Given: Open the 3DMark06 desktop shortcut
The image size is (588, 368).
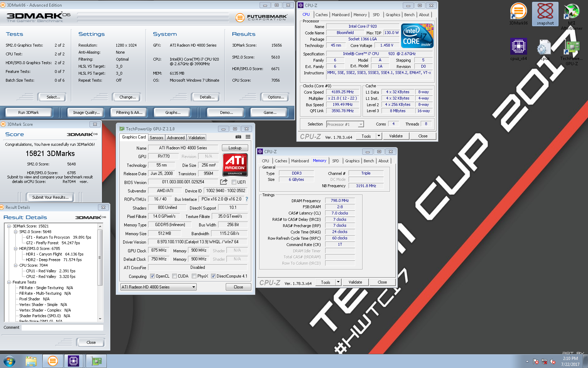Looking at the screenshot, I should (x=518, y=14).
